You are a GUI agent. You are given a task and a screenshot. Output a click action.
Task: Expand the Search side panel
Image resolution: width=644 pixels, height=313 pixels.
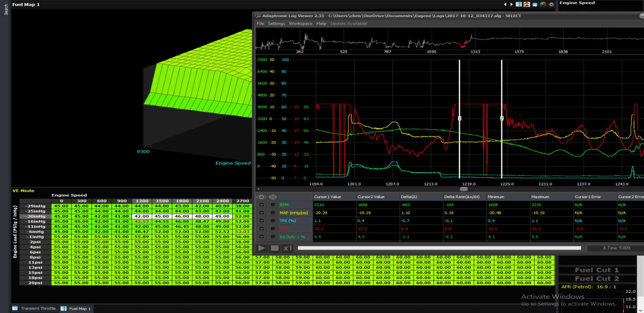tap(6, 9)
